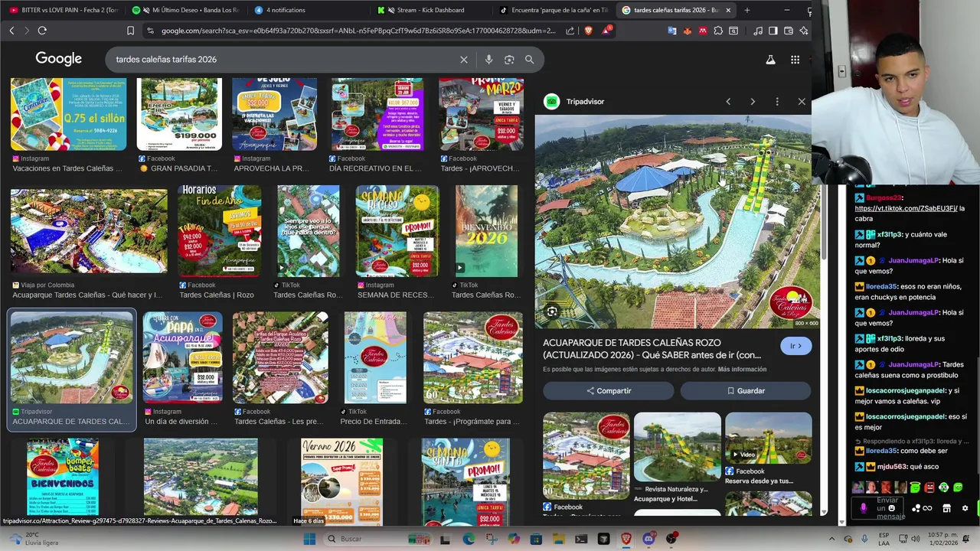Share the page URL icon in address bar
This screenshot has width=980, height=551.
570,31
